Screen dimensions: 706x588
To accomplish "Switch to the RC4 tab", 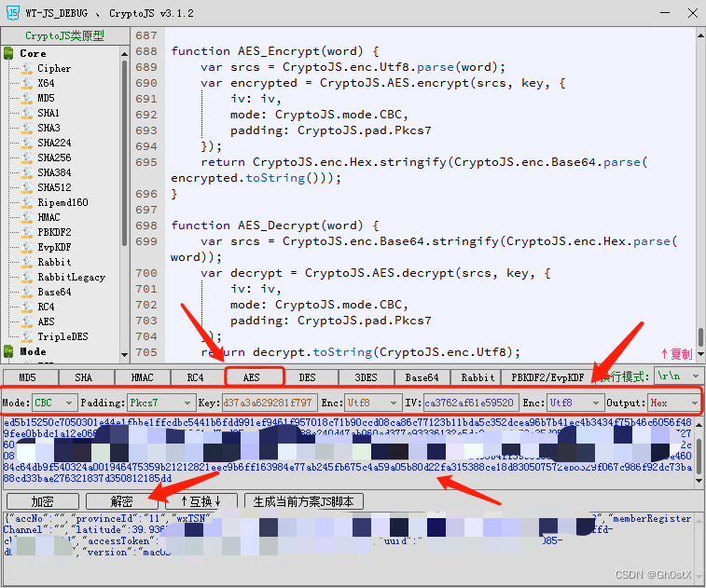I will (198, 377).
